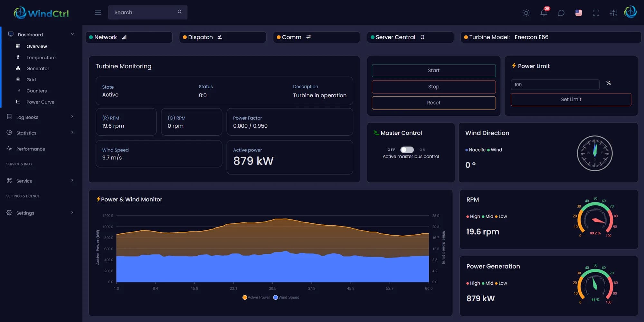
Task: Click the Enercon E66 turbine model text
Action: coord(531,37)
